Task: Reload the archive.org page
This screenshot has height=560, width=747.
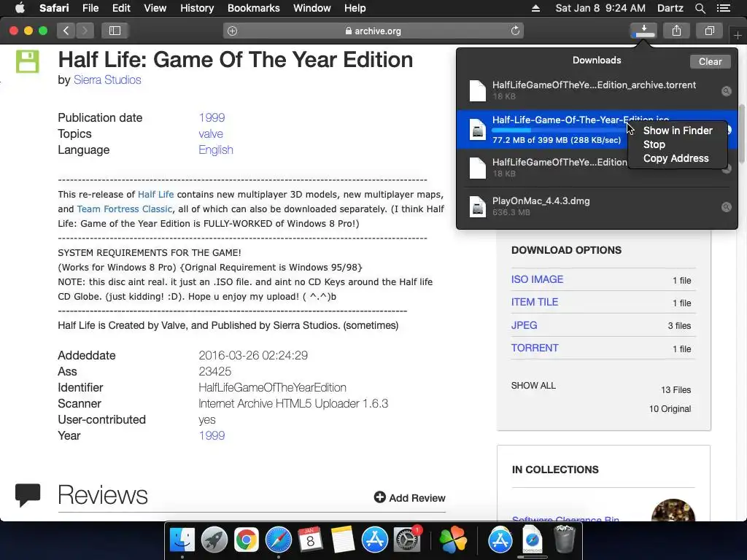Action: pos(515,31)
